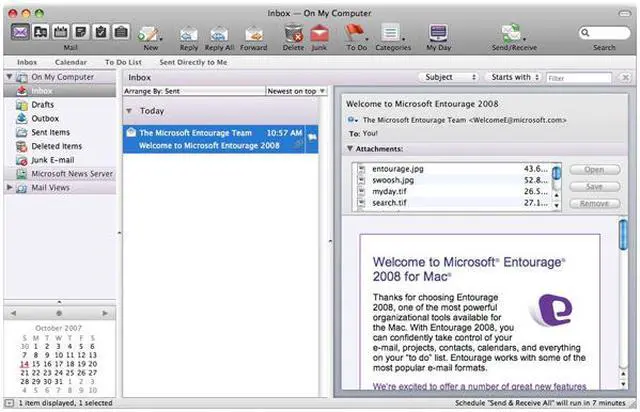Toggle flag on the Entourage Team message
Image resolution: width=640 pixels, height=412 pixels.
pyautogui.click(x=312, y=137)
